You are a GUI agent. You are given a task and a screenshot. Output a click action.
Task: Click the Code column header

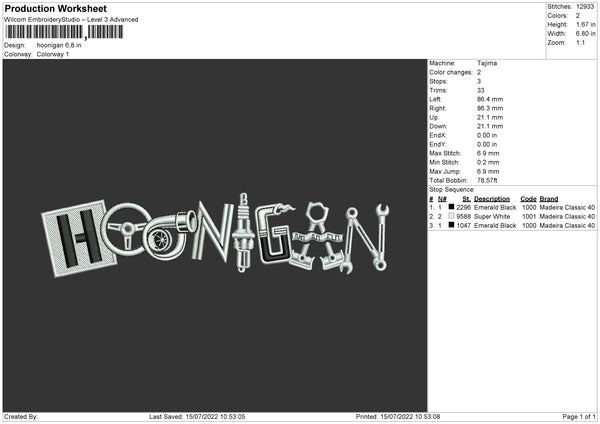528,199
